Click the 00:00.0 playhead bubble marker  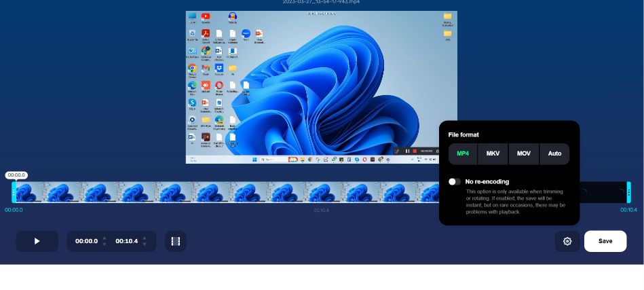16,175
